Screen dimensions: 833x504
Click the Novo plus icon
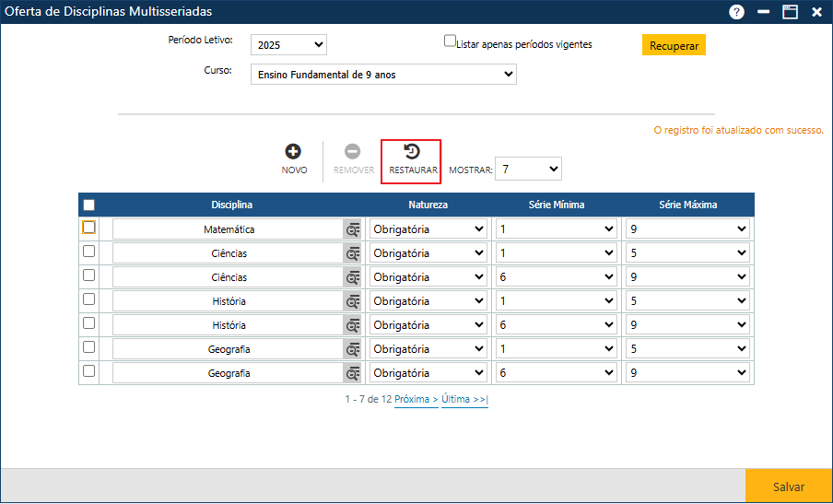tap(293, 152)
